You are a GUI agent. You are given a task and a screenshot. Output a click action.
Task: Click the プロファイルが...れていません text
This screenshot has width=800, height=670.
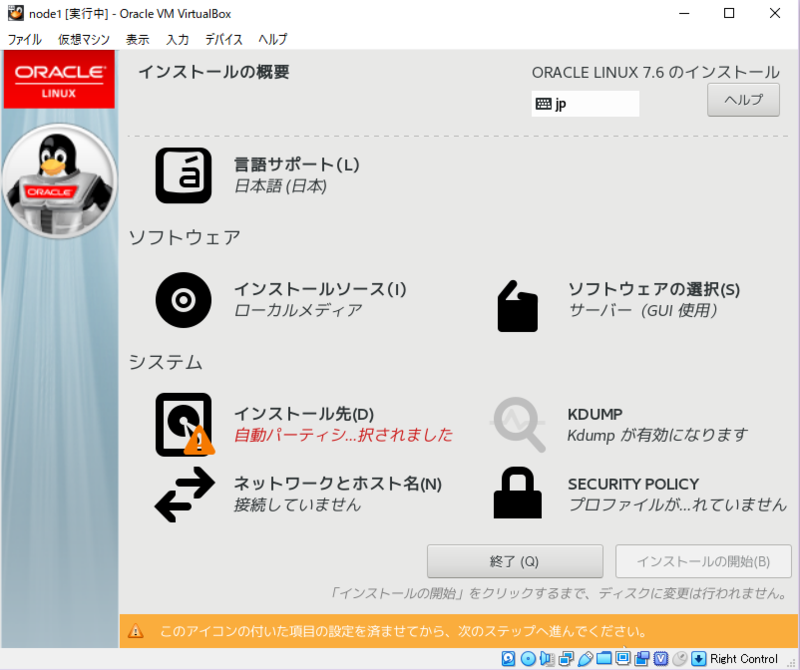[x=678, y=504]
